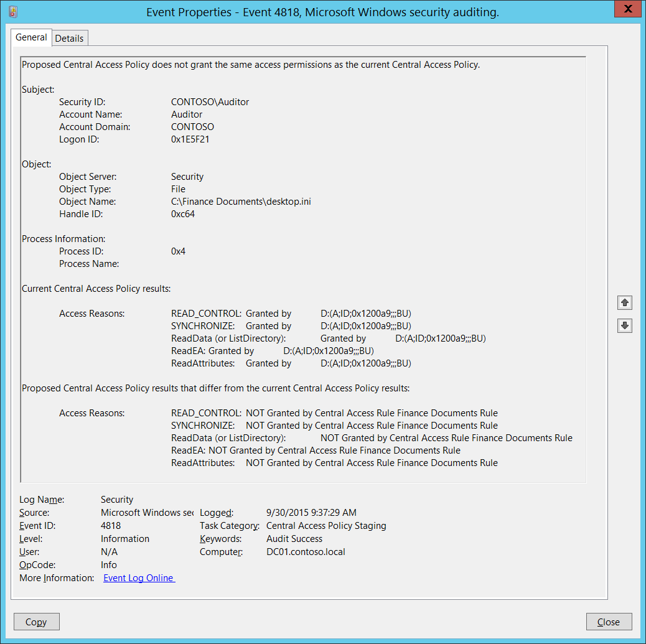Click the desktop.ini object name in description
This screenshot has width=646, height=644.
pyautogui.click(x=241, y=202)
